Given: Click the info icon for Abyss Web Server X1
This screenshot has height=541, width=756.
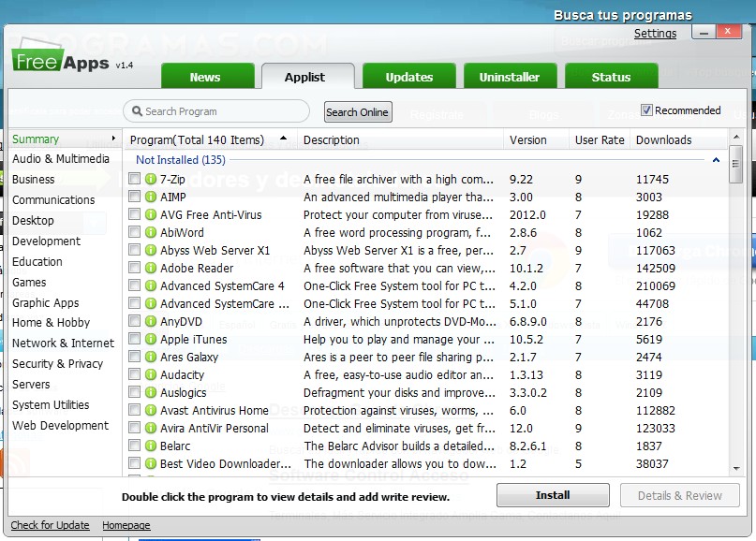Looking at the screenshot, I should pos(151,251).
